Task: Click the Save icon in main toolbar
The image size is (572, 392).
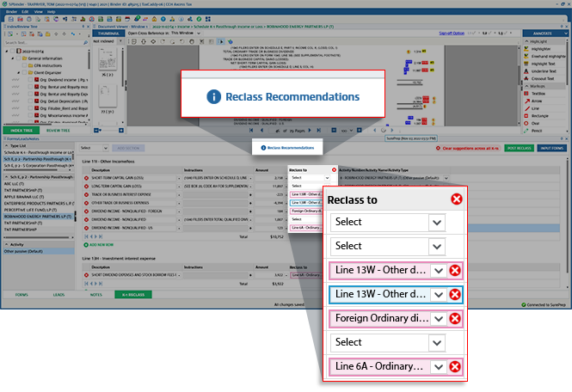Action: pos(11,19)
